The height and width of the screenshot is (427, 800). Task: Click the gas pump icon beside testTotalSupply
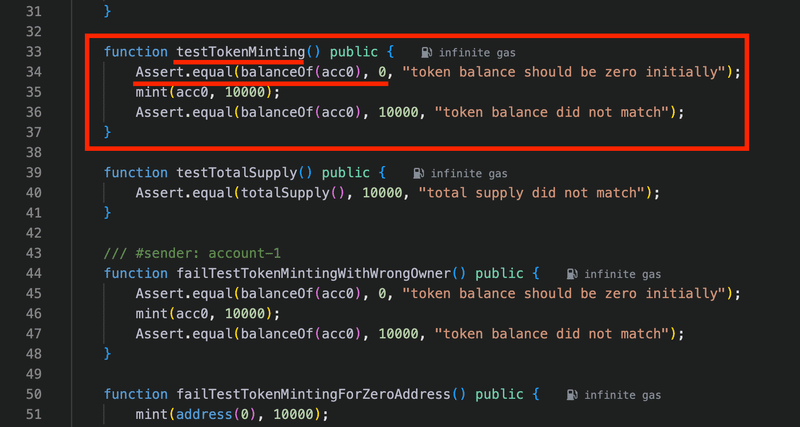[419, 173]
